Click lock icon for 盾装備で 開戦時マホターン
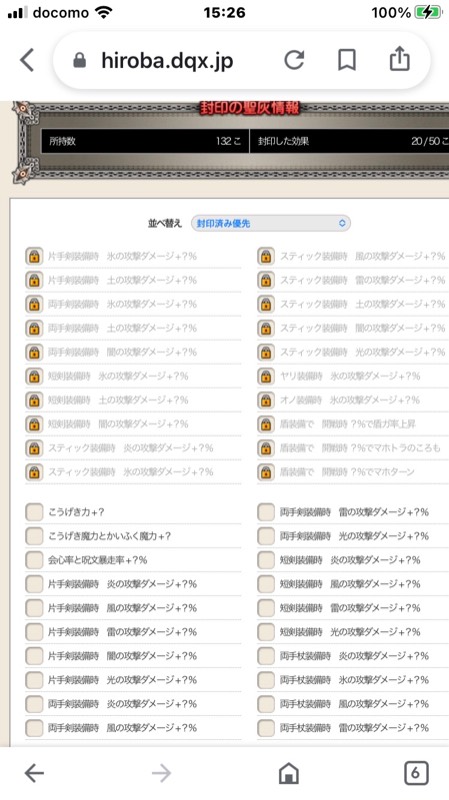Screen dimensions: 449x800 266,472
